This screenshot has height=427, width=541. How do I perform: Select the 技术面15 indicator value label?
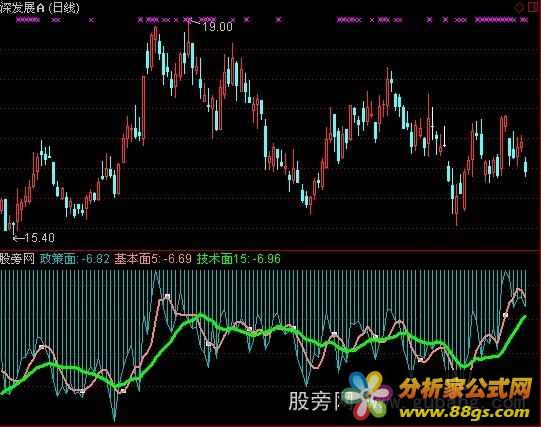[238, 258]
